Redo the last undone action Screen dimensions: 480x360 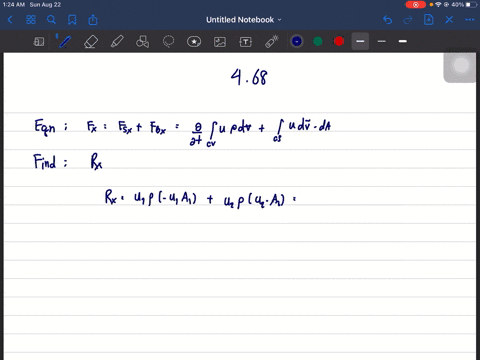pos(408,20)
